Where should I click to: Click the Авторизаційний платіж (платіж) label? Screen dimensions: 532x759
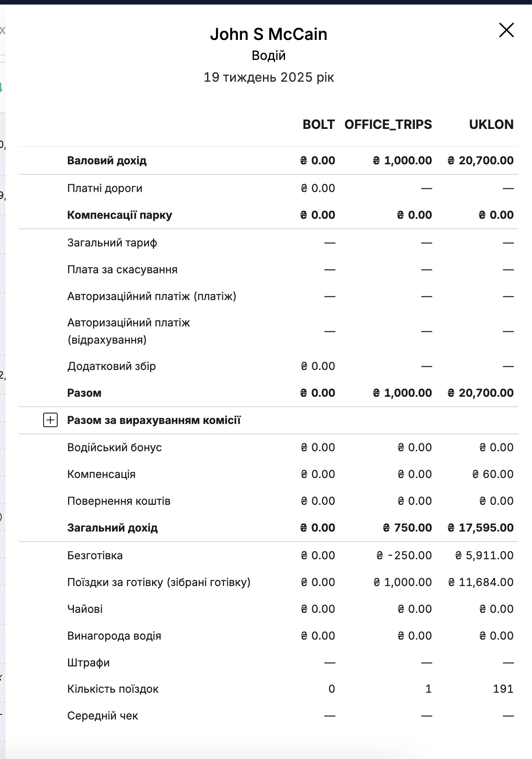tap(152, 296)
